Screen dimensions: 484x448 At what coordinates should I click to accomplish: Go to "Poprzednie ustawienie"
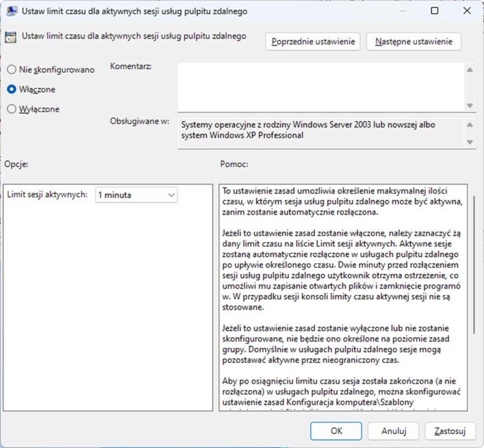[x=313, y=41]
